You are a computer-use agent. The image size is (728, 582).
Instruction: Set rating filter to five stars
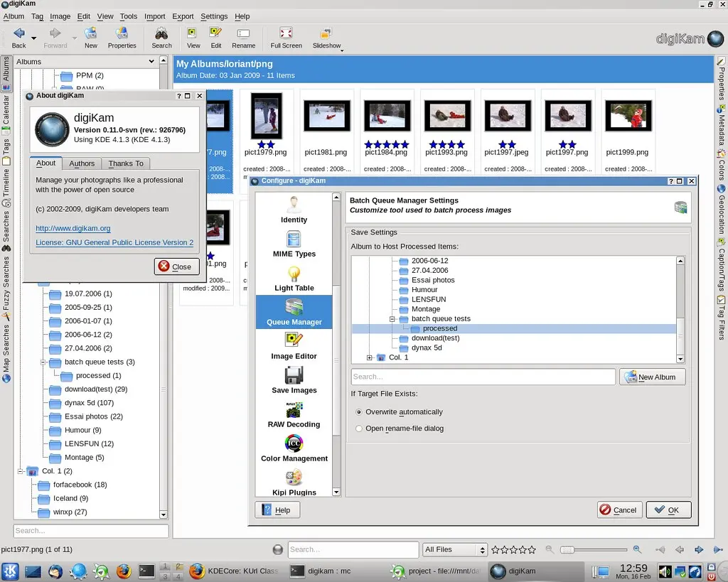click(531, 550)
